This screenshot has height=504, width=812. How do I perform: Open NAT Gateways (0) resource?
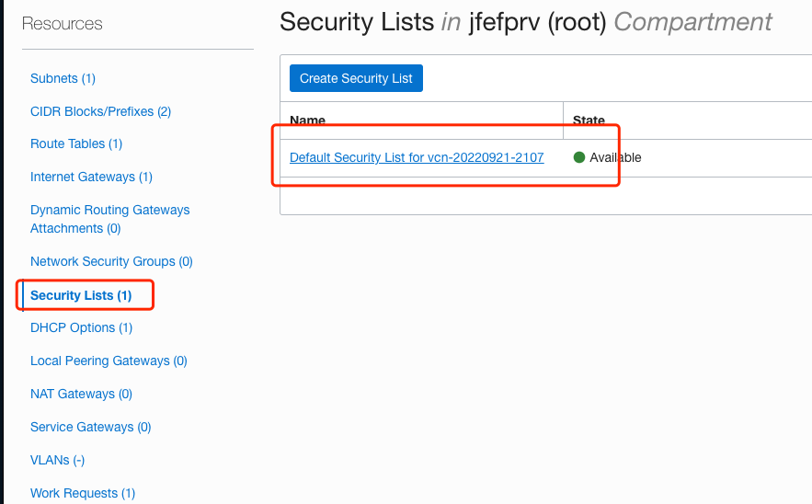pyautogui.click(x=81, y=394)
